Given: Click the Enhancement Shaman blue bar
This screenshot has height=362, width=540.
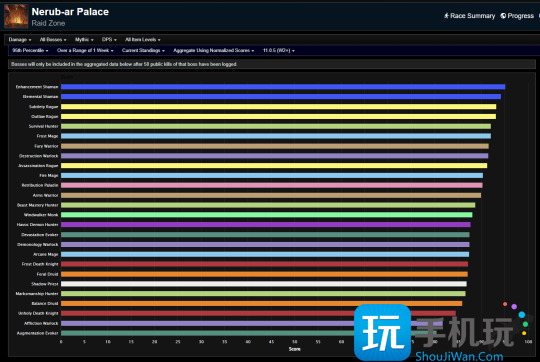Looking at the screenshot, I should [283, 87].
